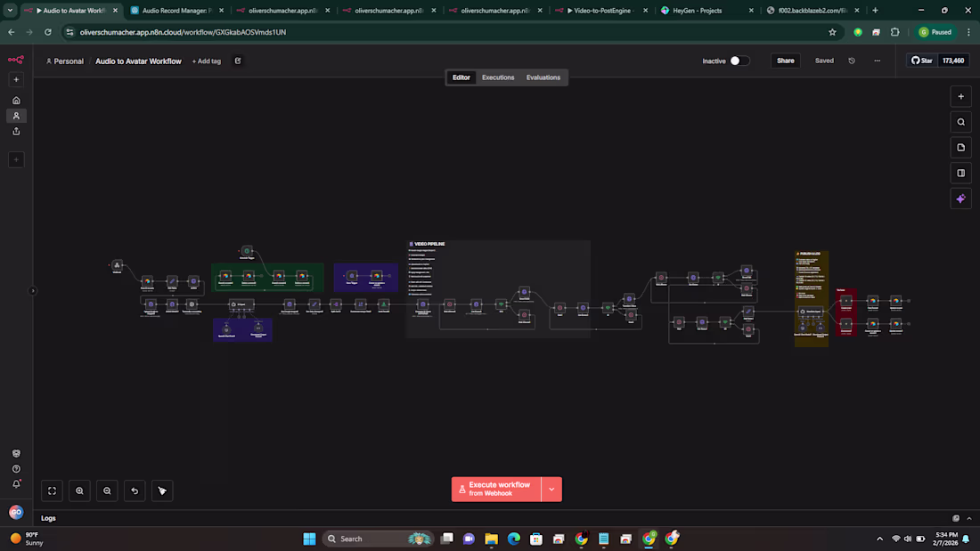
Task: Expand the Logs panel chevron
Action: click(968, 518)
